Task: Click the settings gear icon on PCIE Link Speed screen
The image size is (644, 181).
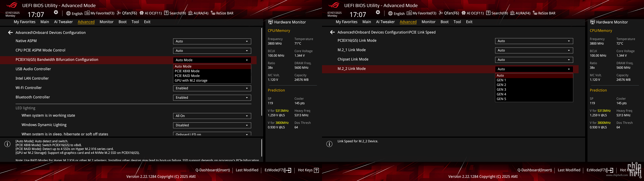Action: 378,12
